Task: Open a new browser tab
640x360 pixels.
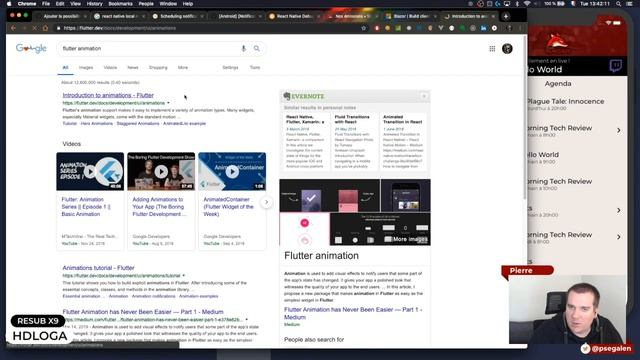Action: [x=506, y=16]
